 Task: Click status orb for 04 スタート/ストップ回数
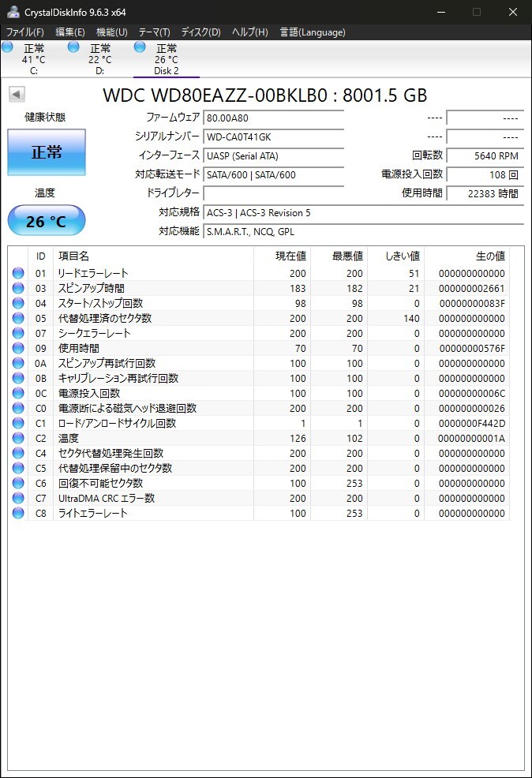(x=18, y=303)
